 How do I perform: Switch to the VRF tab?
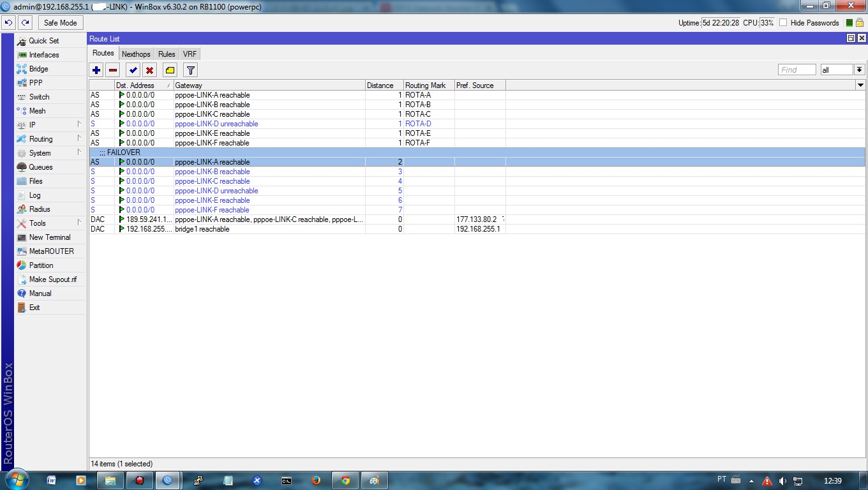pyautogui.click(x=190, y=54)
